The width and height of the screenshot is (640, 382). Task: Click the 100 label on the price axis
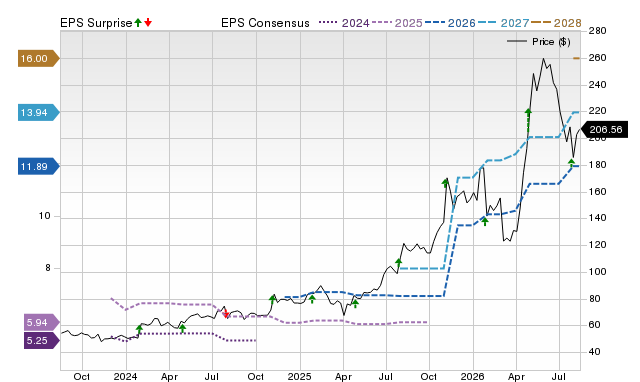pyautogui.click(x=598, y=271)
